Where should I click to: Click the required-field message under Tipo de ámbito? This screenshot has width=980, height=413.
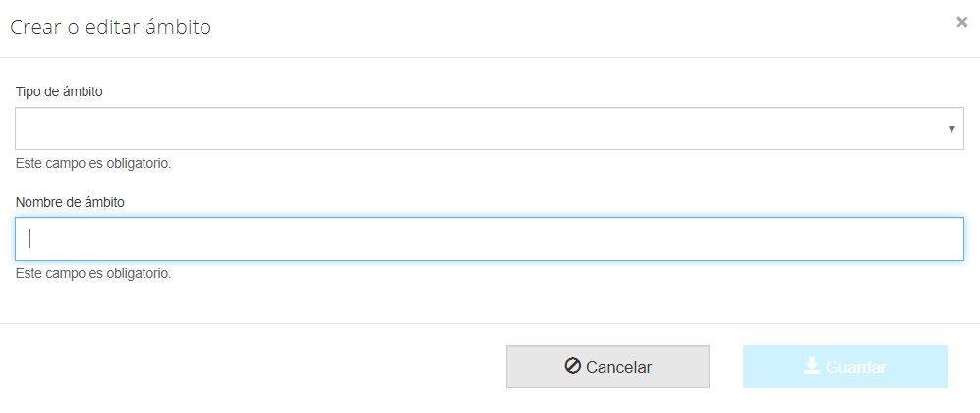pos(93,163)
